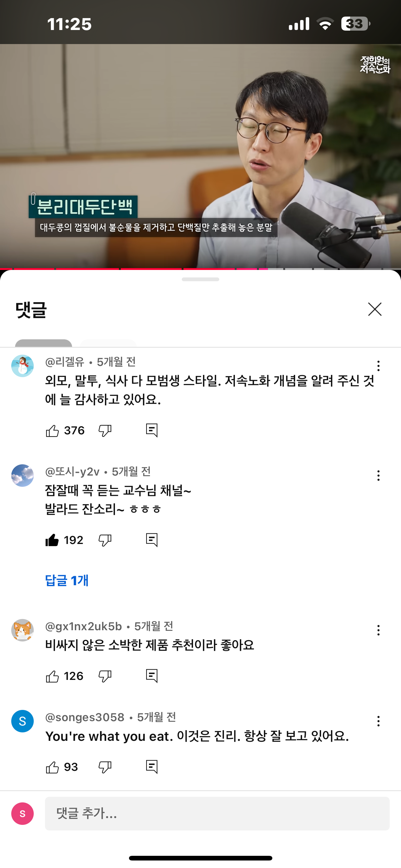
Task: Like the @songes3058 comment
Action: (x=52, y=767)
